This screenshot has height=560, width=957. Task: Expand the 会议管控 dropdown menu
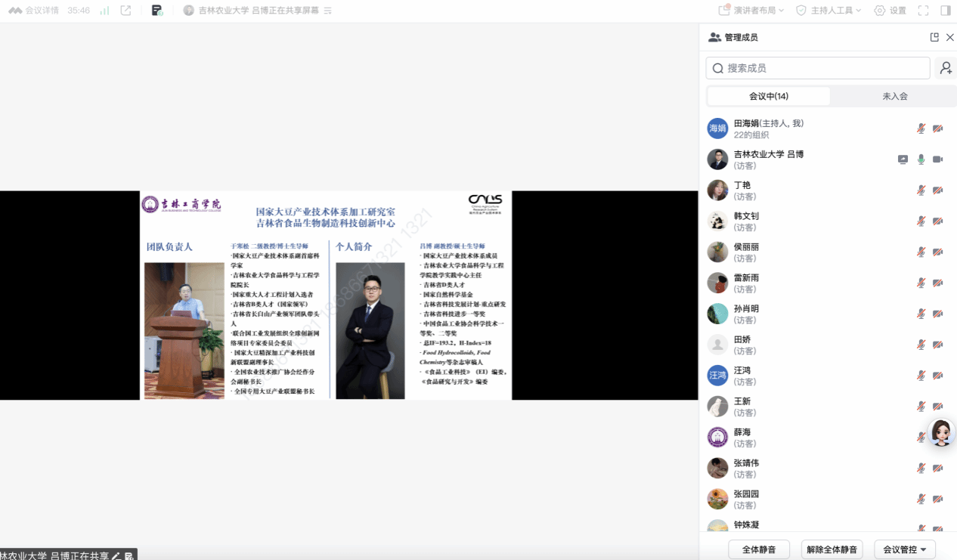click(905, 549)
